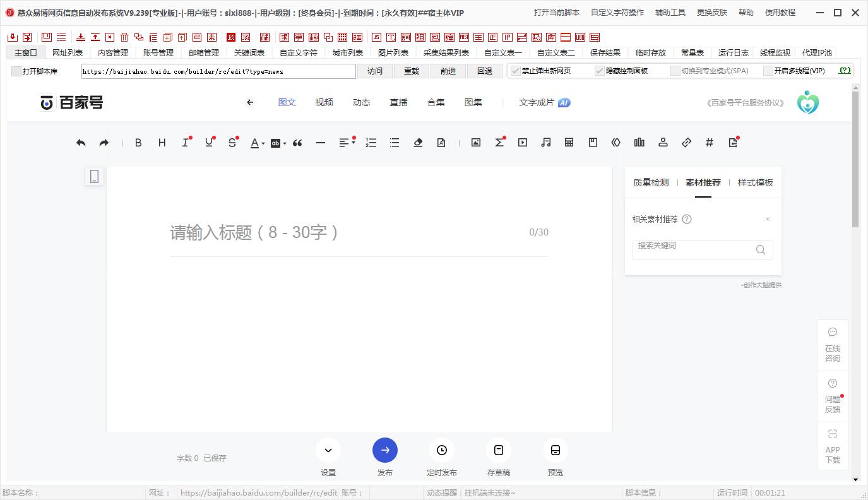868x500 pixels.
Task: Open the highlight color dropdown arrow
Action: (285, 143)
